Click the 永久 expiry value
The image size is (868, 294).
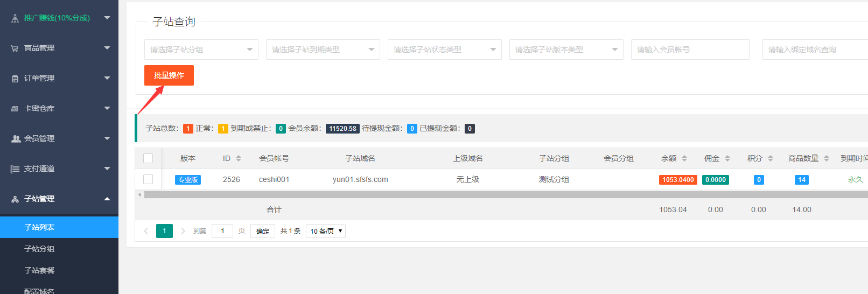point(856,179)
